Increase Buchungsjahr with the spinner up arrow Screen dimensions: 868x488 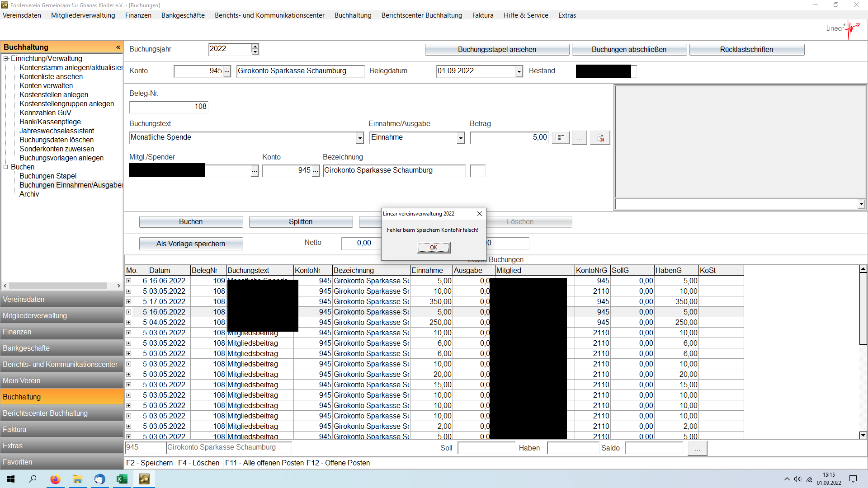point(255,46)
